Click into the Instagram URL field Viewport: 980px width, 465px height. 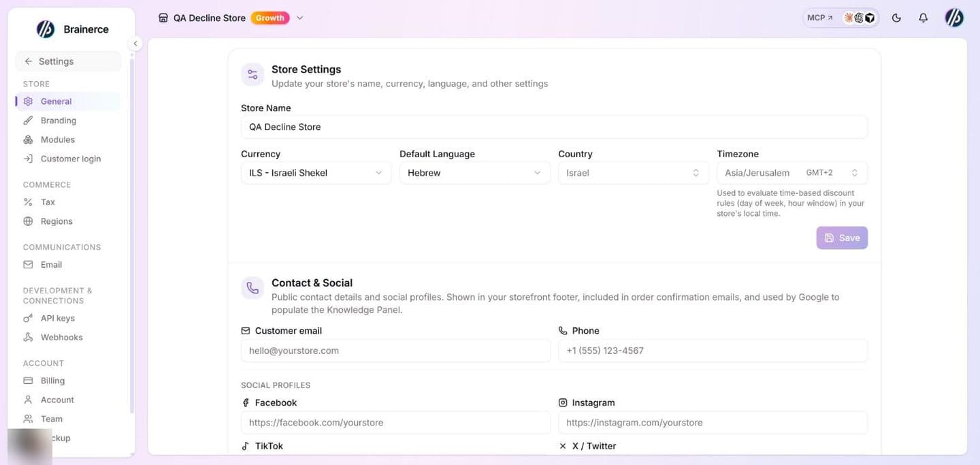[713, 423]
